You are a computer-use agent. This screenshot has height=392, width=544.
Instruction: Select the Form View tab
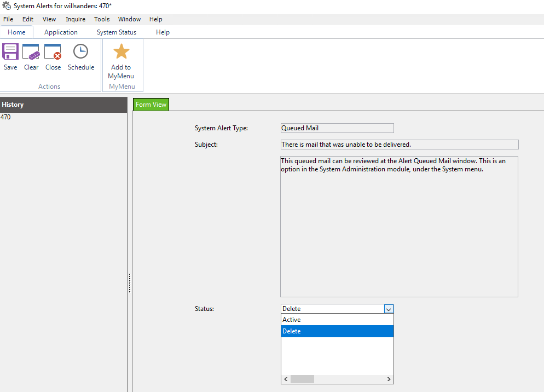click(151, 104)
